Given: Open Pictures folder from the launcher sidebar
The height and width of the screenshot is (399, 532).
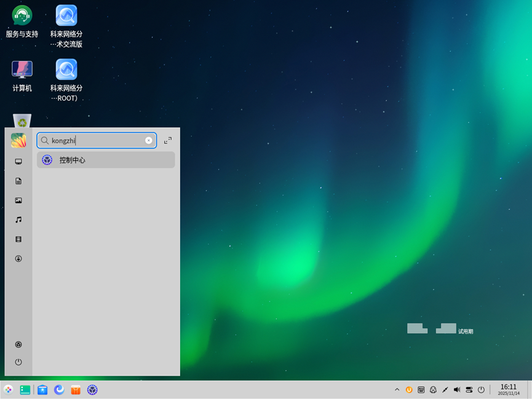Looking at the screenshot, I should click(x=18, y=200).
